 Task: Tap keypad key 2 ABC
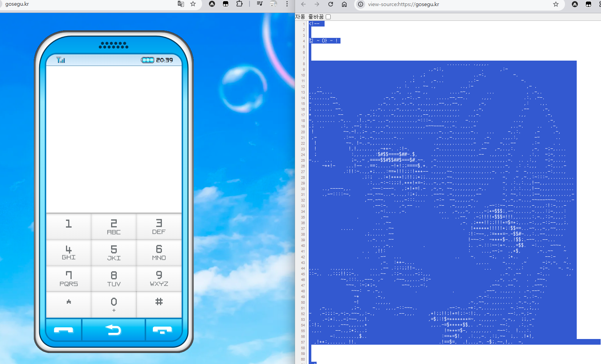(x=114, y=227)
